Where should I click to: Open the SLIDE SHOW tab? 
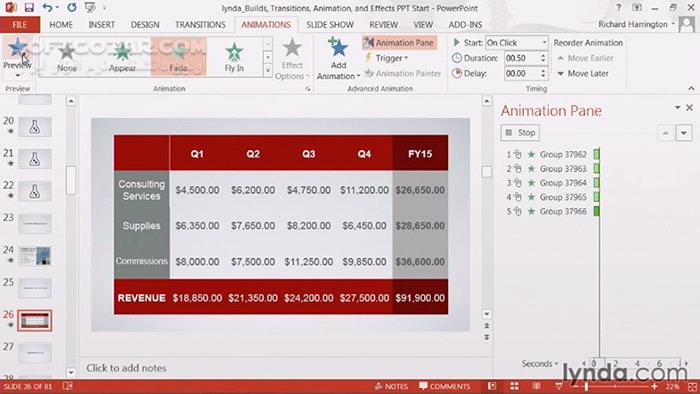pos(330,25)
